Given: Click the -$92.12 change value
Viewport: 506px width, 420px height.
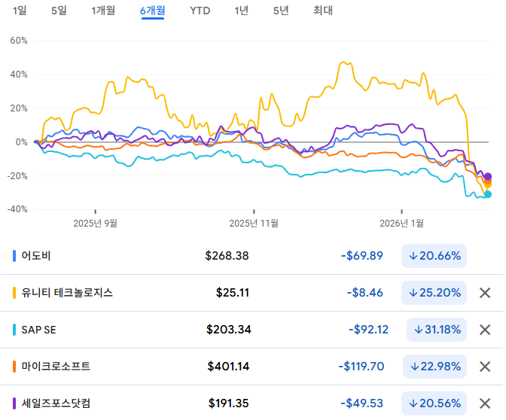Looking at the screenshot, I should click(368, 330).
